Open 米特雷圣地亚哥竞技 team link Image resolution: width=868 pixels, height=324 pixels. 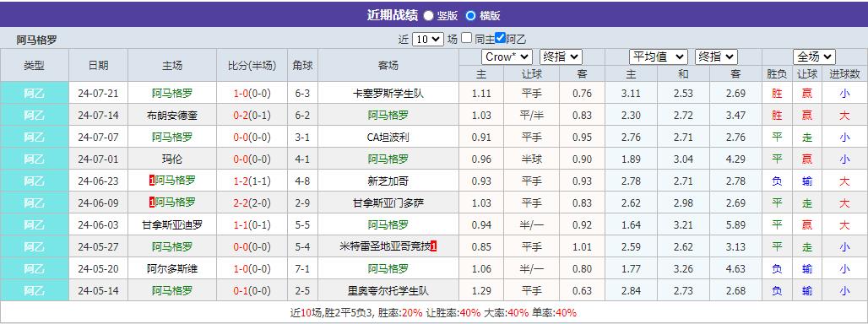click(385, 246)
